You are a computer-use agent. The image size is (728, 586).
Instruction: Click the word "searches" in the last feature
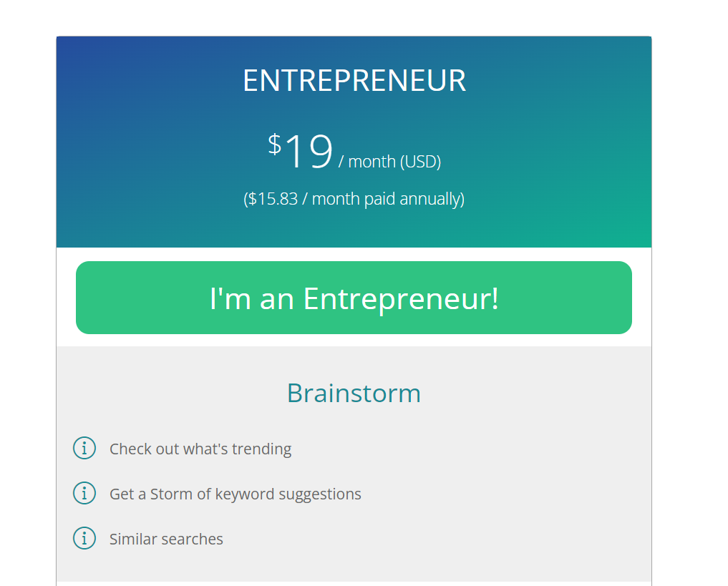(193, 539)
